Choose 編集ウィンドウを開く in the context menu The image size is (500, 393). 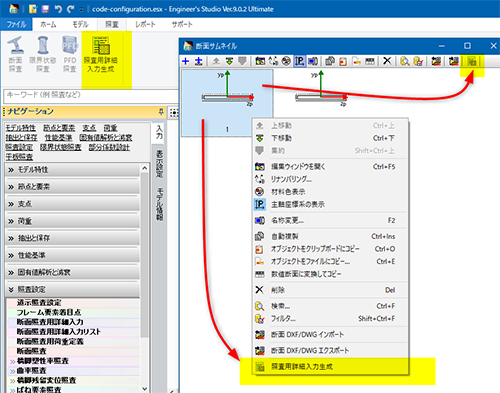pos(330,166)
